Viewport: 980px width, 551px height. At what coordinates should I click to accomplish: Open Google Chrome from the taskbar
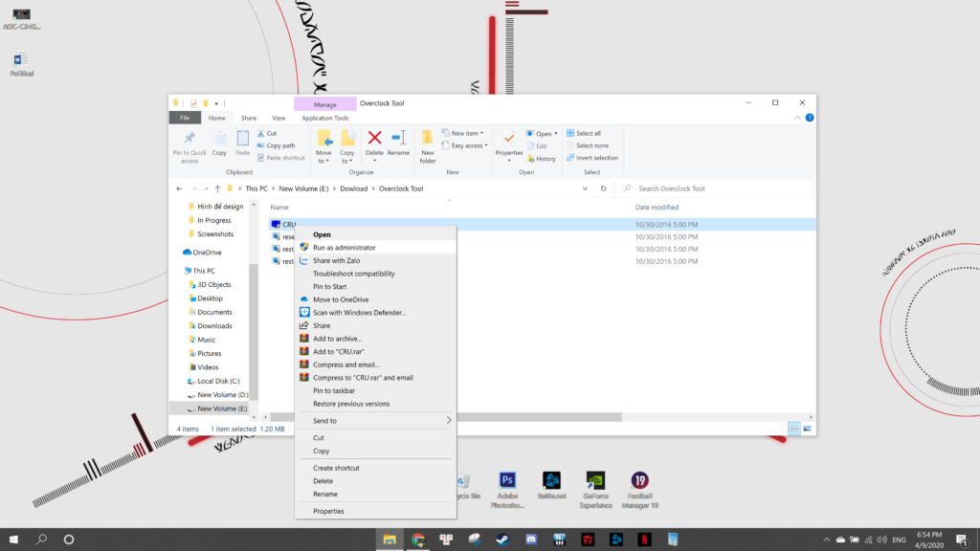(418, 540)
